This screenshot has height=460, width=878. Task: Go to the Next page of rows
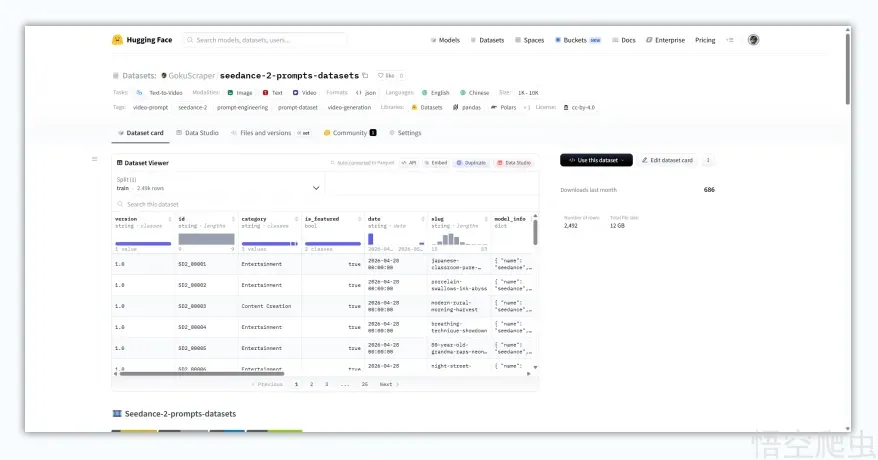pyautogui.click(x=389, y=384)
